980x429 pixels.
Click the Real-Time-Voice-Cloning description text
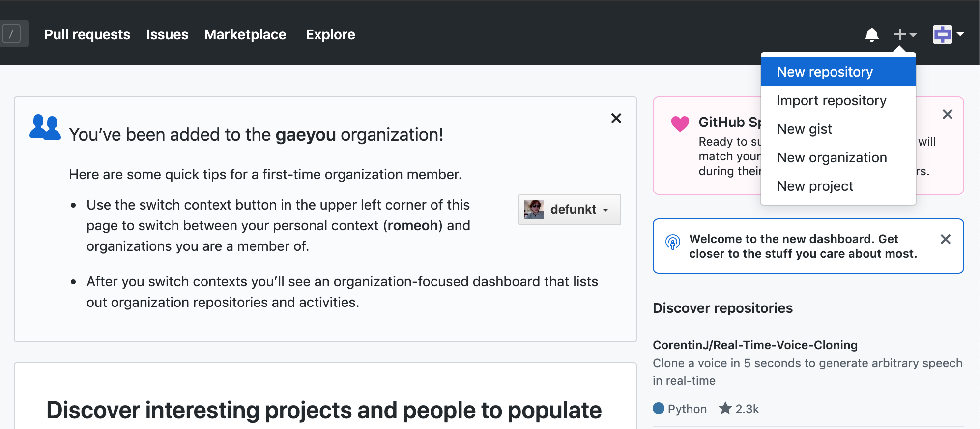tap(807, 371)
